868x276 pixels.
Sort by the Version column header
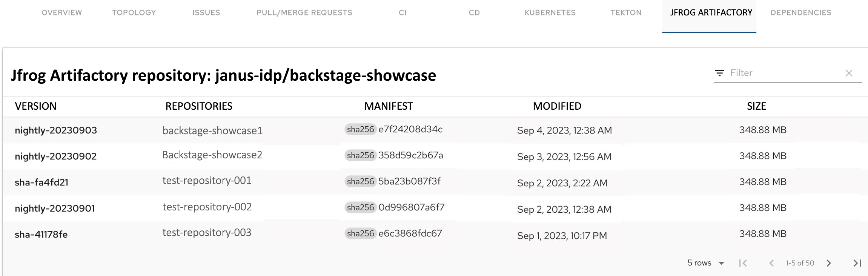pos(35,106)
